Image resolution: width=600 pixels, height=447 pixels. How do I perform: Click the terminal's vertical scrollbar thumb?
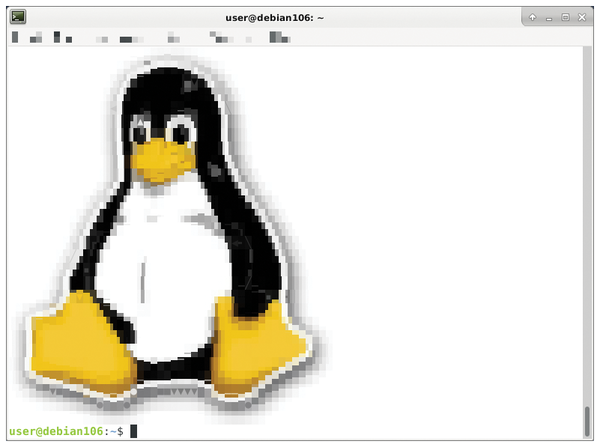[587, 421]
